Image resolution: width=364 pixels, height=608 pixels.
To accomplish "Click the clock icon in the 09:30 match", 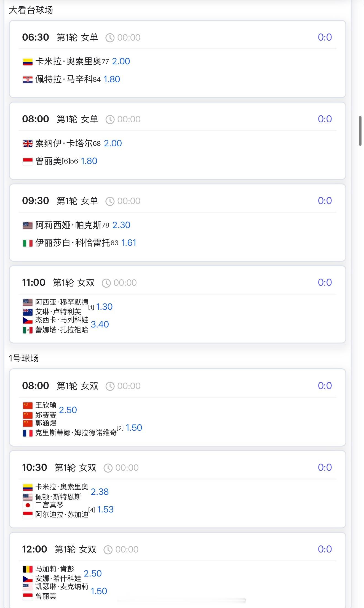I will (110, 201).
